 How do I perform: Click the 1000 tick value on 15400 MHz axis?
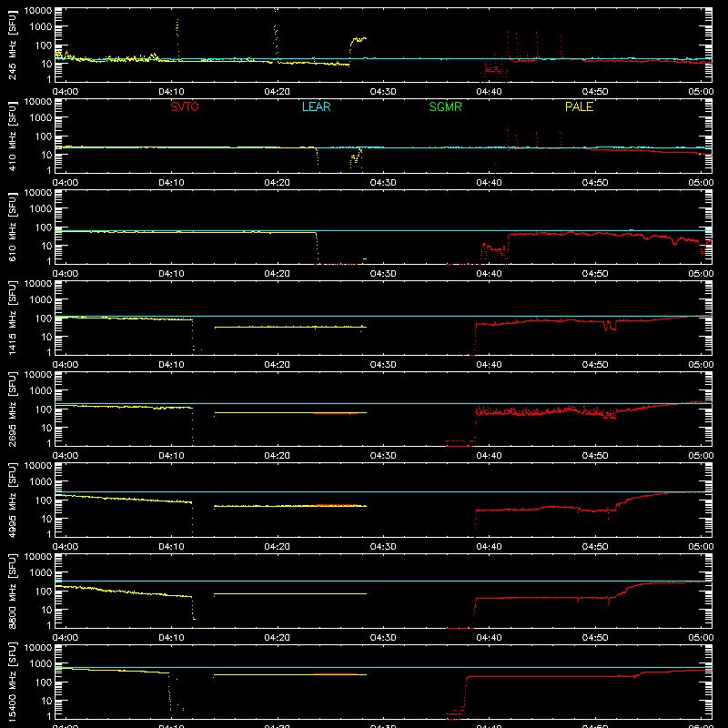(x=41, y=664)
